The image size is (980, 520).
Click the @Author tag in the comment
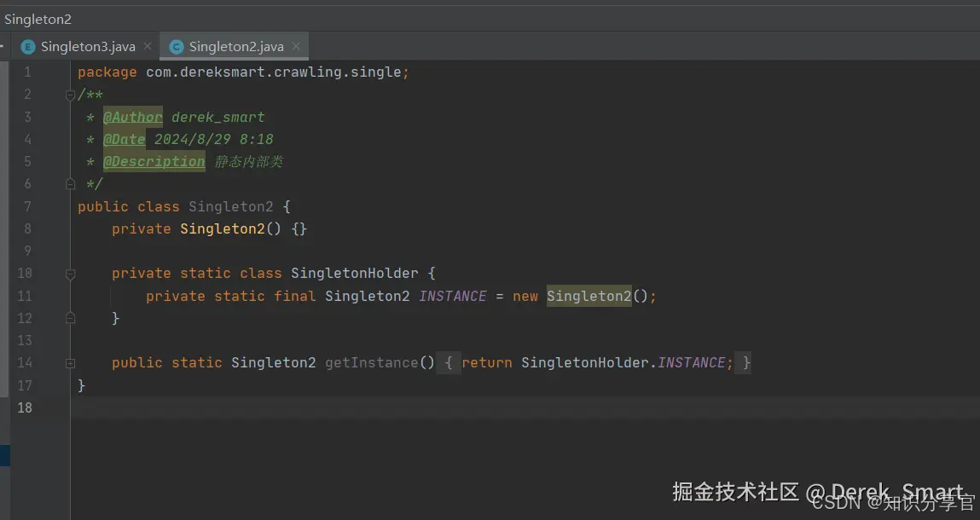(132, 117)
